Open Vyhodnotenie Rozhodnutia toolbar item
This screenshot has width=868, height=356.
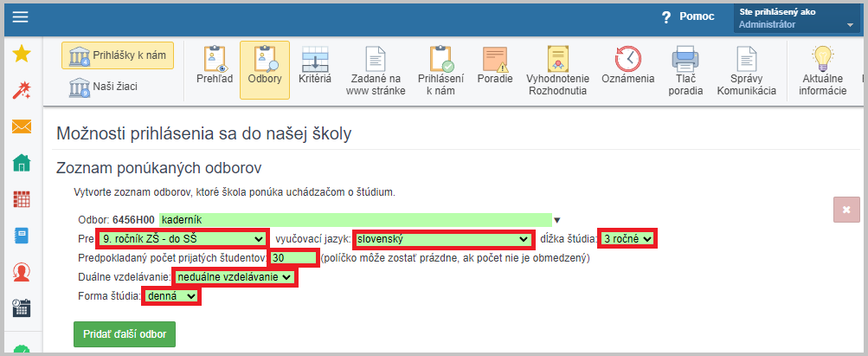point(557,70)
